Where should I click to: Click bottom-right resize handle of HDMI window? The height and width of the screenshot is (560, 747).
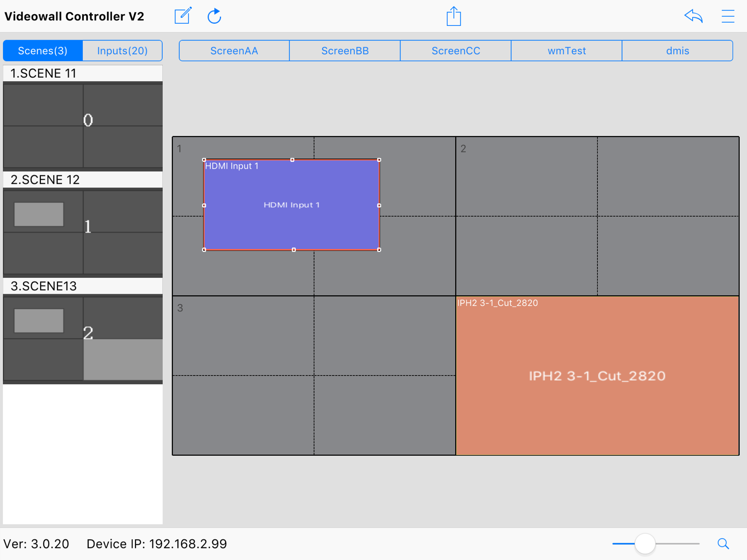pyautogui.click(x=379, y=250)
